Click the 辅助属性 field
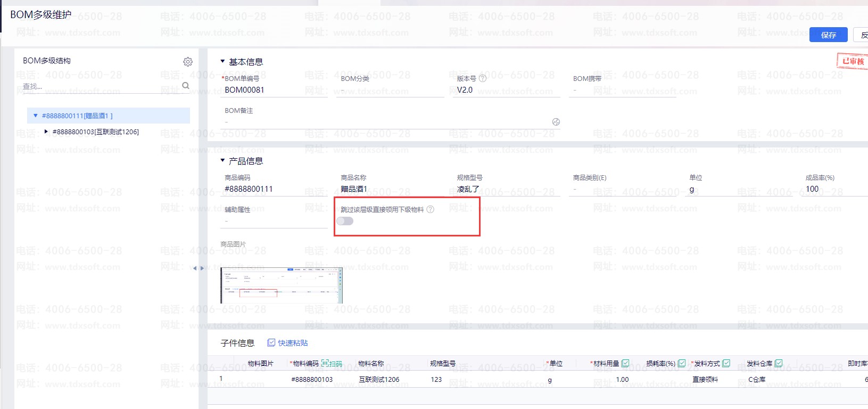This screenshot has height=409, width=868. click(275, 221)
